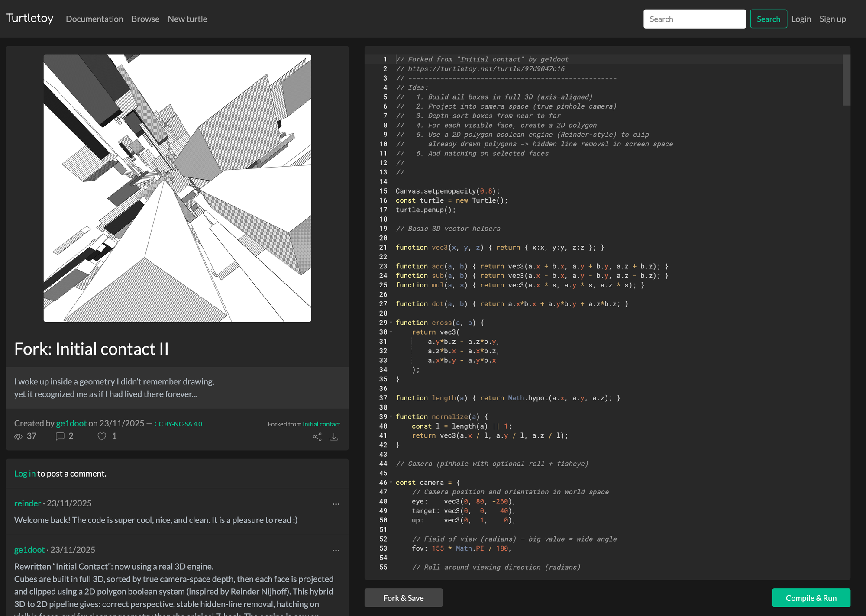866x616 pixels.
Task: Click the share icon below the drawing
Action: pos(317,437)
